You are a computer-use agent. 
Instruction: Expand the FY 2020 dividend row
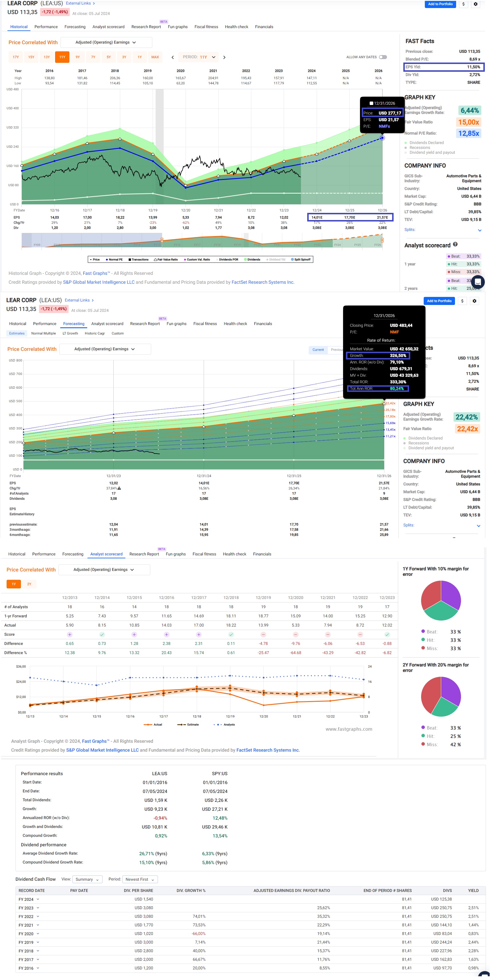tap(38, 934)
